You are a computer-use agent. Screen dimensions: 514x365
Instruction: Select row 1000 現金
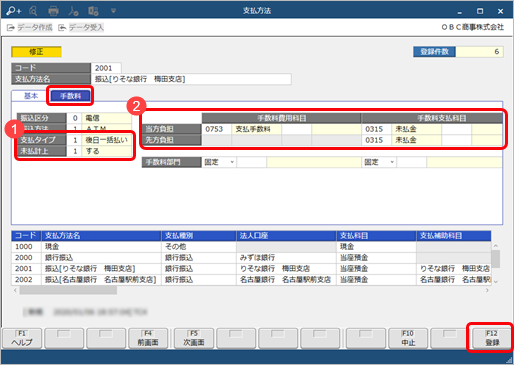coord(251,247)
